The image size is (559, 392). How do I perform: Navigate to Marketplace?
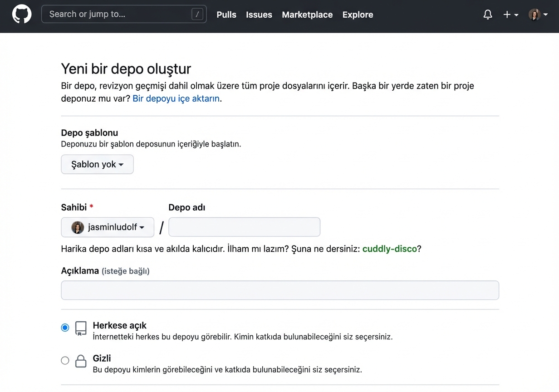click(x=307, y=15)
